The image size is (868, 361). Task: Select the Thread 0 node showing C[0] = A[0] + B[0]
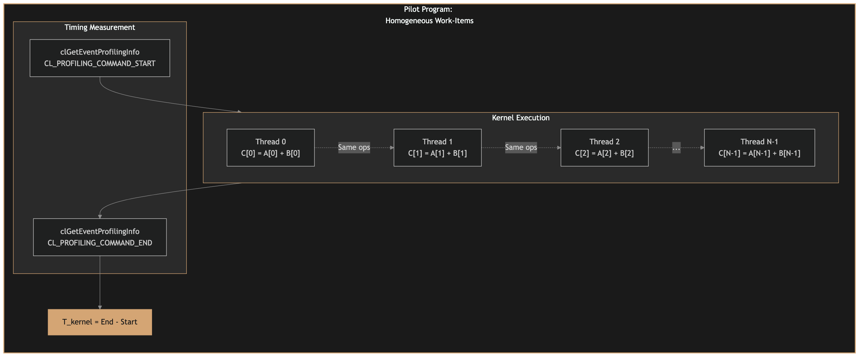pos(271,147)
